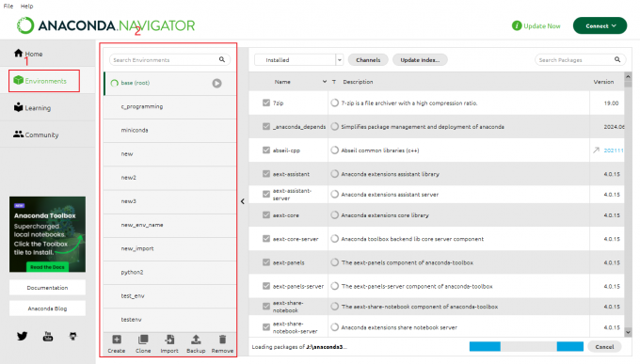
Task: Click the package loading progress bar
Action: click(526, 346)
